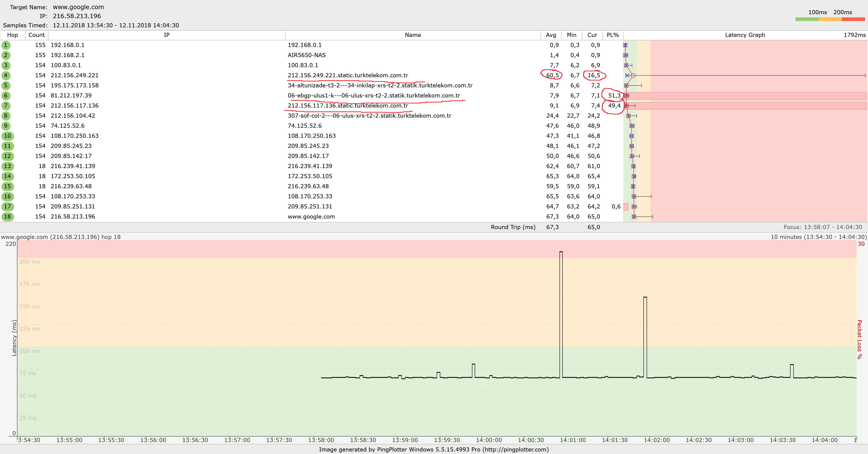This screenshot has width=868, height=454.
Task: Click the hop 13 green circle
Action: point(7,166)
